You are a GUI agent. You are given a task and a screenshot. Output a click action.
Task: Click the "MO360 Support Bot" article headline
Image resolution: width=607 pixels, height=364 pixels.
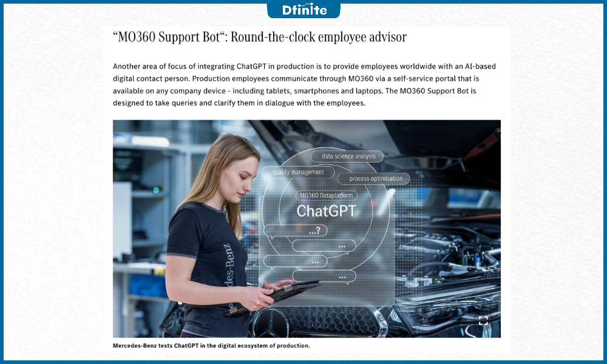click(x=260, y=37)
